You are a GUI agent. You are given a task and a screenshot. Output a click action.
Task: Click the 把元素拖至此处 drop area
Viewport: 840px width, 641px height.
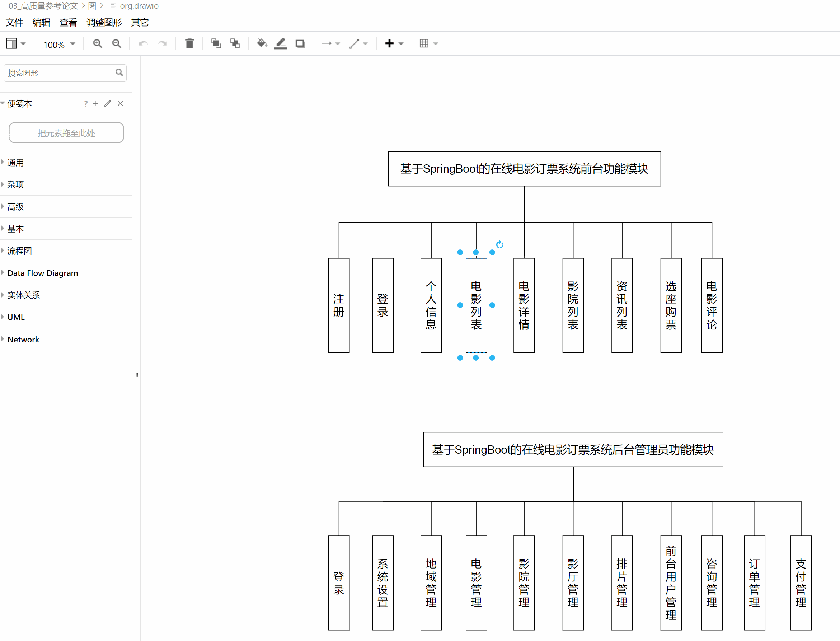(66, 133)
